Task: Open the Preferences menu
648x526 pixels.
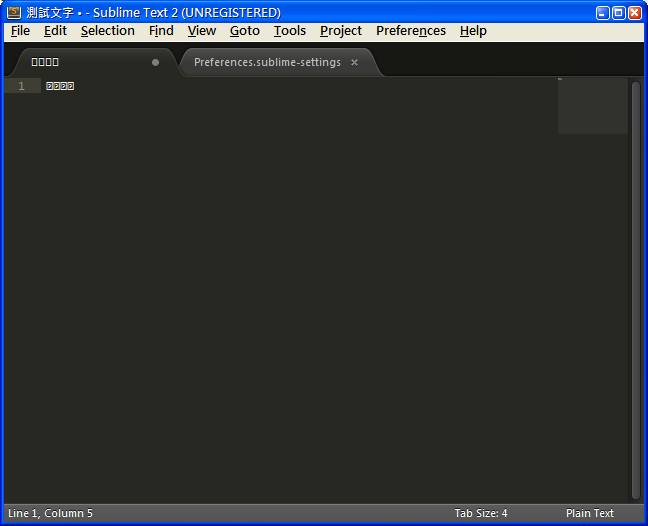Action: (411, 31)
